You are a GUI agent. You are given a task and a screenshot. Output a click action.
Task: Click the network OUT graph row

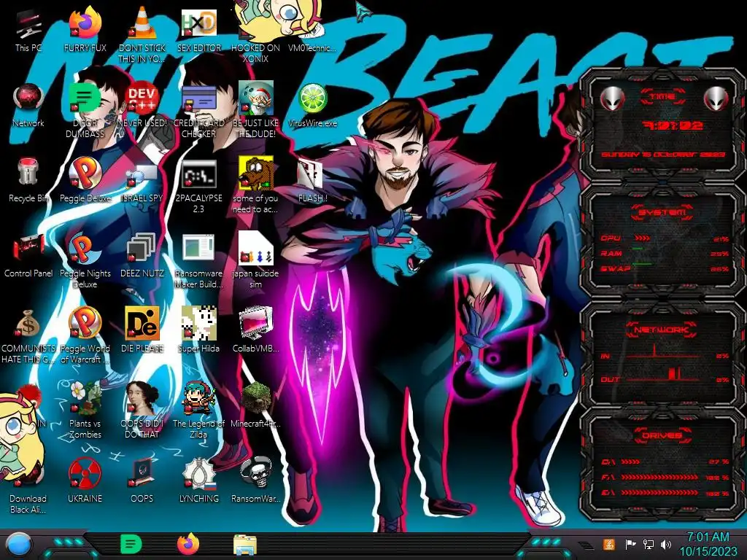click(x=664, y=376)
